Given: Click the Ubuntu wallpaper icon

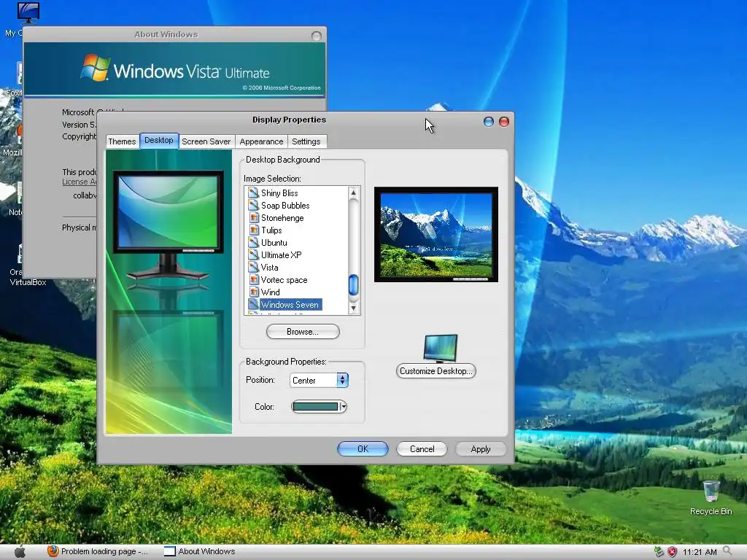Looking at the screenshot, I should click(253, 242).
